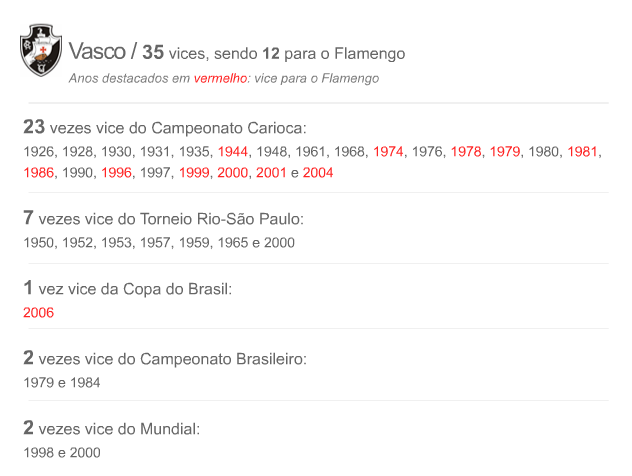Screen dimensions: 632x476
Task: Click the Vasco / 35 vices title
Action: (237, 52)
